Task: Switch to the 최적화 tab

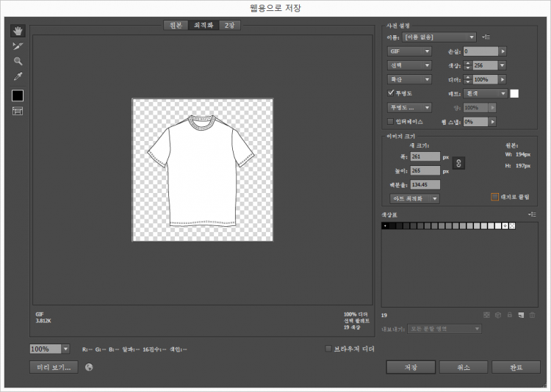Action: (204, 25)
